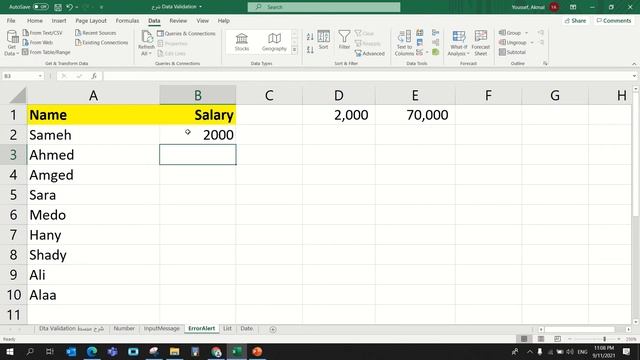Switch to the List sheet tab
This screenshot has height=360, width=640.
[x=227, y=329]
